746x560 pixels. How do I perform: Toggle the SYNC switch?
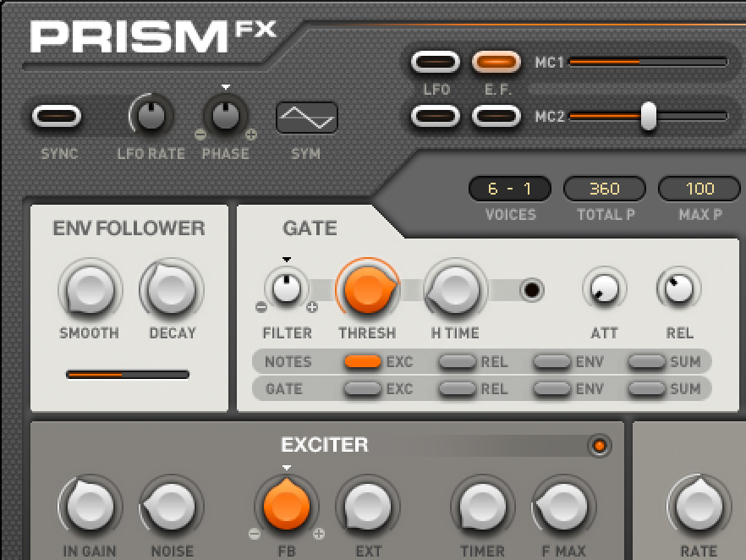click(58, 117)
